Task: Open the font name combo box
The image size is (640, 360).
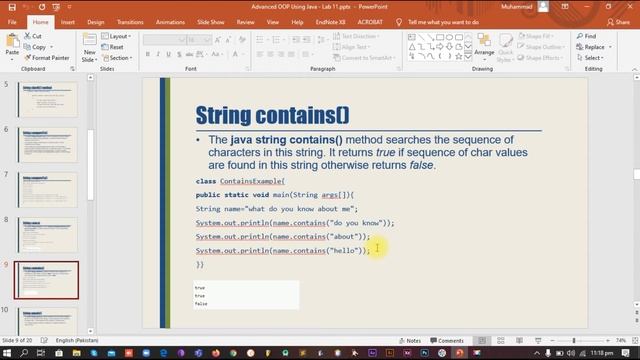Action: pos(164,40)
